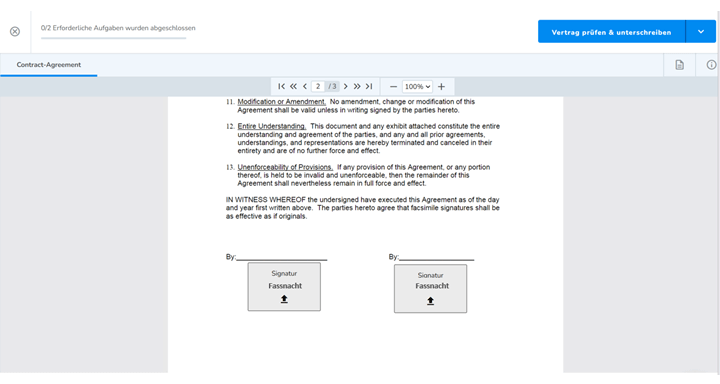
Task: Click the upload arrow in left signature box
Action: pyautogui.click(x=284, y=299)
